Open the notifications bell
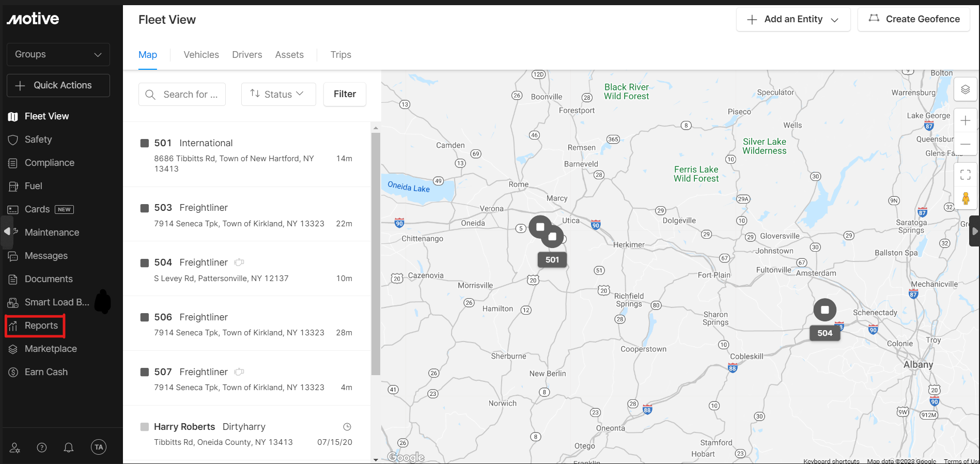Image resolution: width=980 pixels, height=464 pixels. [x=69, y=447]
